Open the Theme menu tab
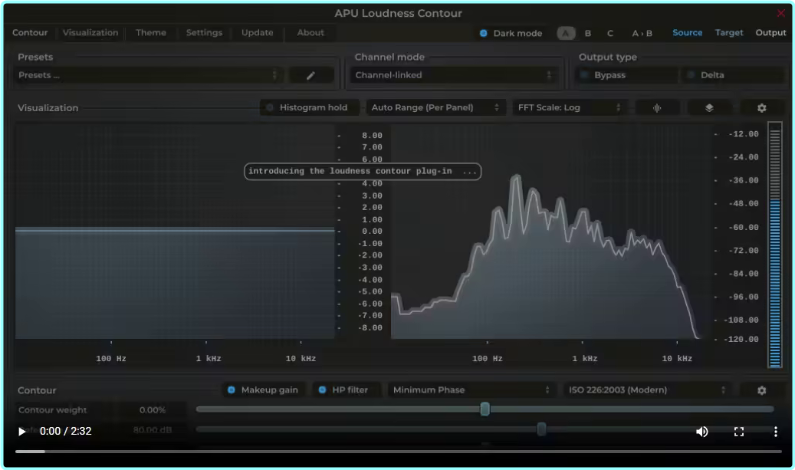795x470 pixels. 151,32
